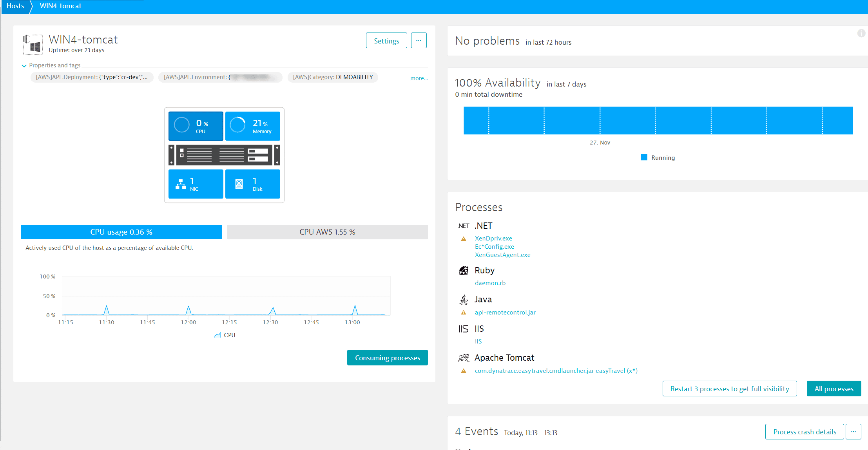The height and width of the screenshot is (450, 868).
Task: Click the availability bar chart
Action: tap(658, 121)
